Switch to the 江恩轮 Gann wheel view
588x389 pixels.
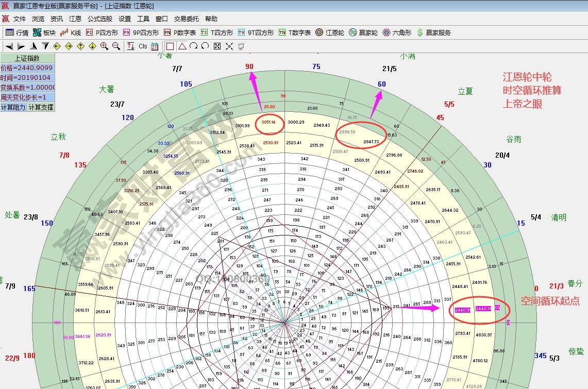[x=330, y=32]
